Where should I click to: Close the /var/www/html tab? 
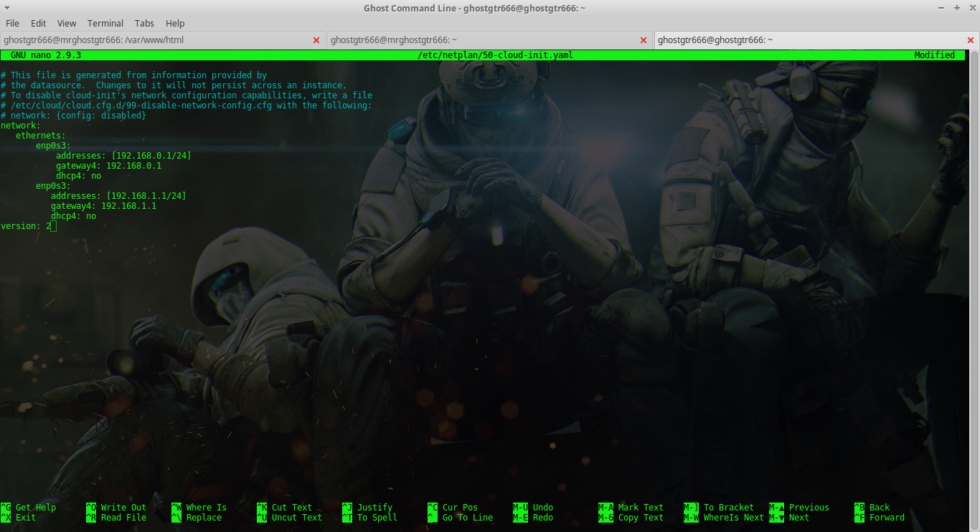pyautogui.click(x=316, y=40)
